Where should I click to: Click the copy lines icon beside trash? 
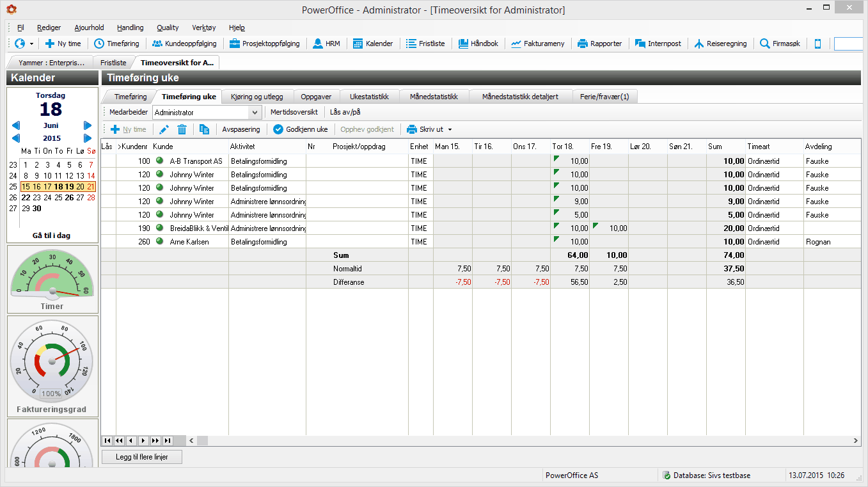(x=205, y=129)
